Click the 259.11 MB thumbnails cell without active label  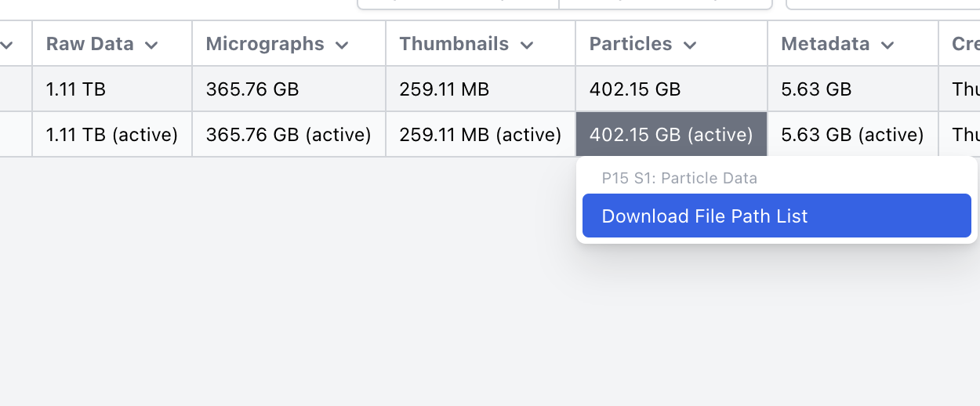[445, 89]
